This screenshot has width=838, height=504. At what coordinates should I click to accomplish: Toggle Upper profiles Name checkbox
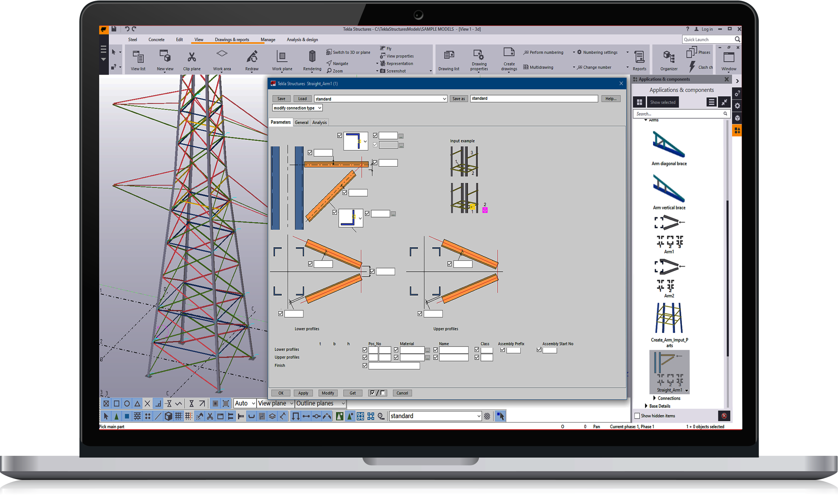[435, 357]
